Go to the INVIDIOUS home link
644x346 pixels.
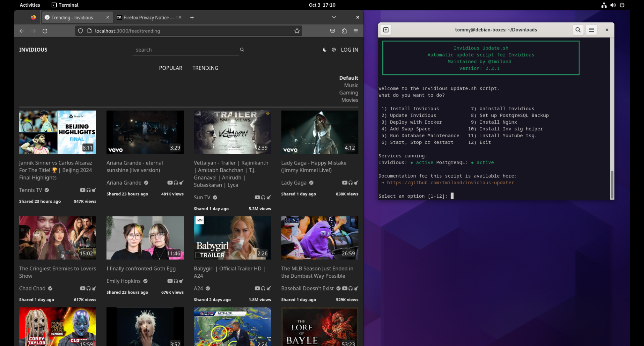point(33,50)
